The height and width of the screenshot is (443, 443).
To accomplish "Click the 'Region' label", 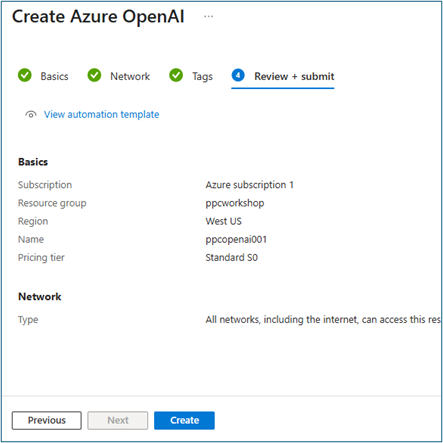I will tap(33, 222).
